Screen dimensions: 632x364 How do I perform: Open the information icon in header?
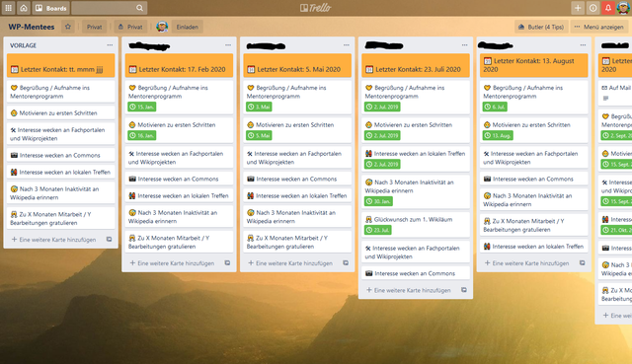click(x=592, y=8)
